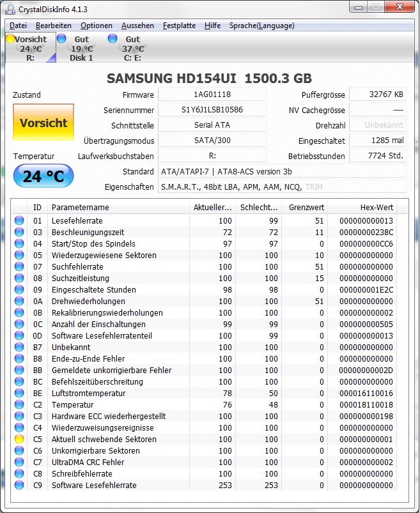Image resolution: width=420 pixels, height=513 pixels.
Task: Open the Bearbeiten menu
Action: click(53, 26)
